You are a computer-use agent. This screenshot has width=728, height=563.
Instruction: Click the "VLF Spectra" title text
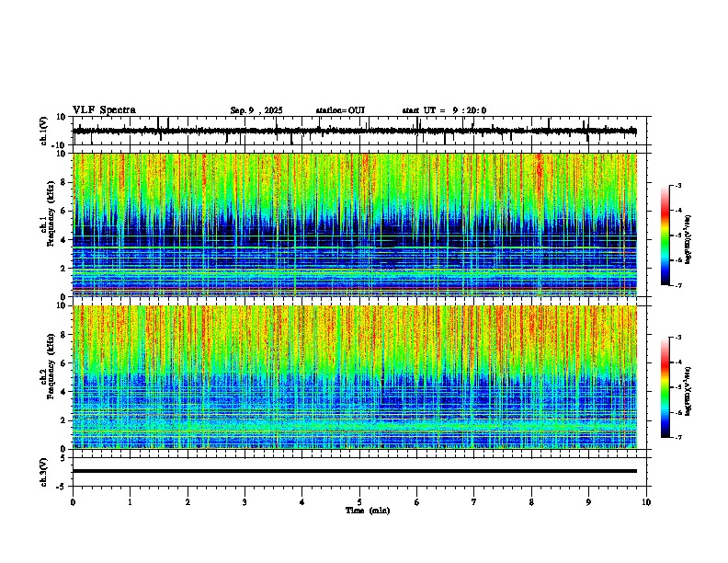pos(104,110)
